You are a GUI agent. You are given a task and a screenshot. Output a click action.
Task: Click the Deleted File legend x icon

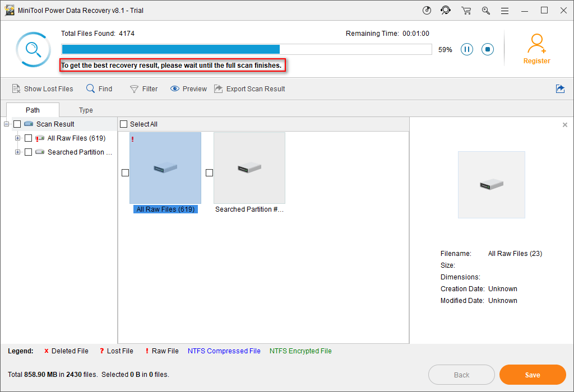tap(46, 351)
